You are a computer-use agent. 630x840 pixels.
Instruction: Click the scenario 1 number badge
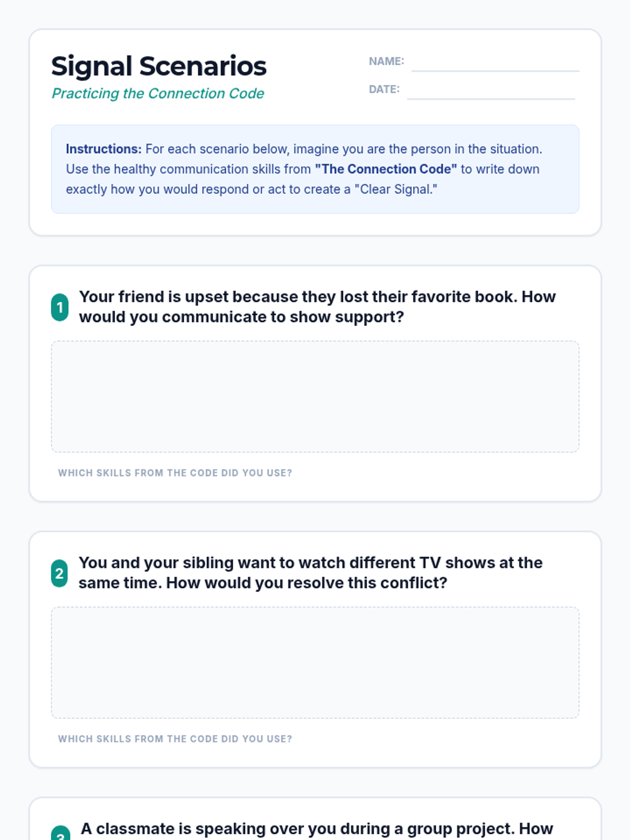pyautogui.click(x=60, y=307)
